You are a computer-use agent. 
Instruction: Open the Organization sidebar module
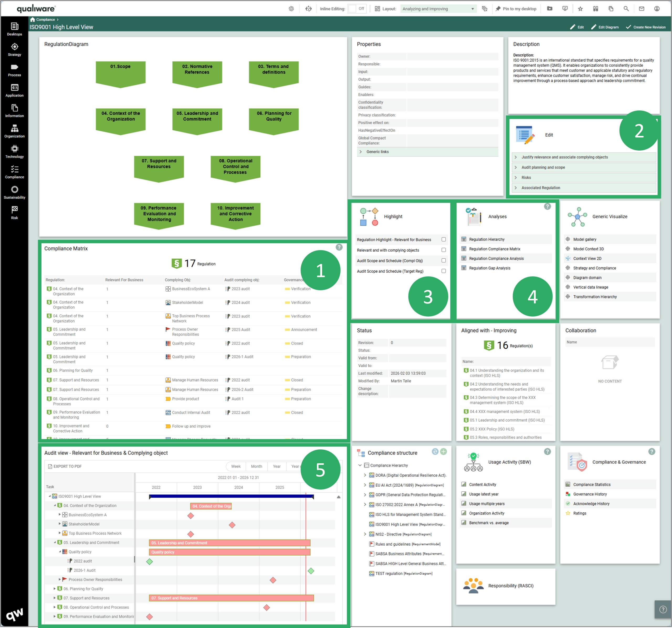pyautogui.click(x=14, y=131)
